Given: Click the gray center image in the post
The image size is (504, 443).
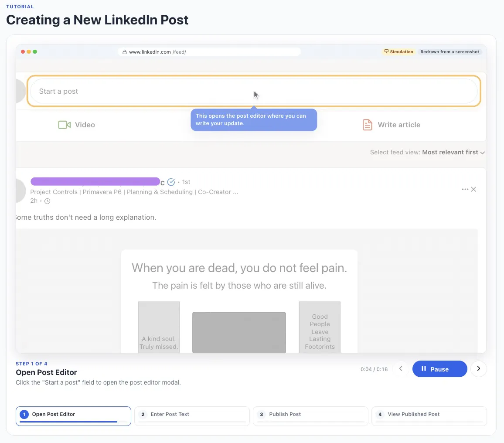Looking at the screenshot, I should (239, 332).
